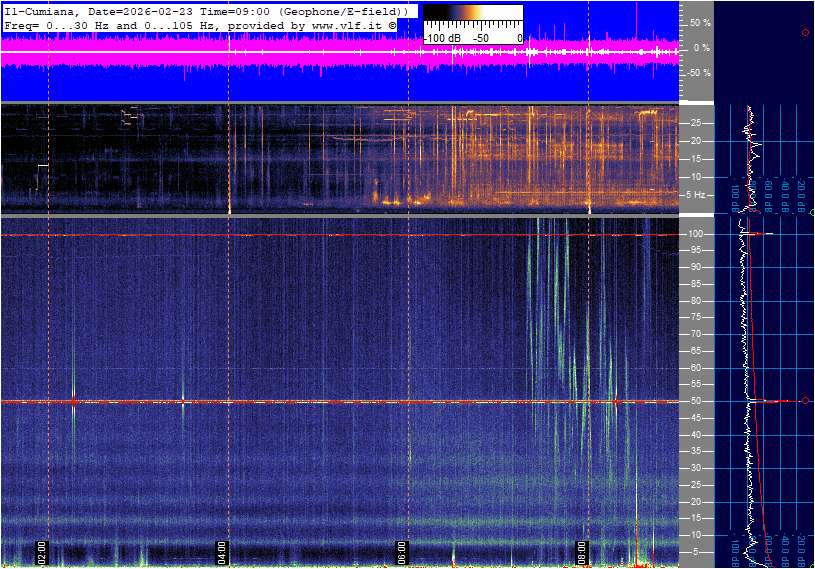Click the -50 label on the dB scale
Image resolution: width=815 pixels, height=569 pixels.
click(481, 37)
